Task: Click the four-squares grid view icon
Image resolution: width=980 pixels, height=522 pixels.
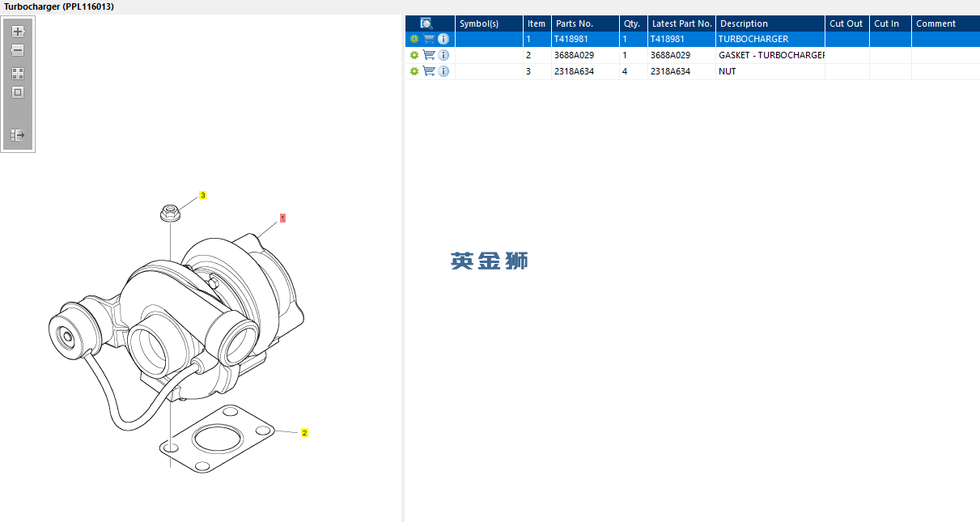Action: pyautogui.click(x=18, y=73)
